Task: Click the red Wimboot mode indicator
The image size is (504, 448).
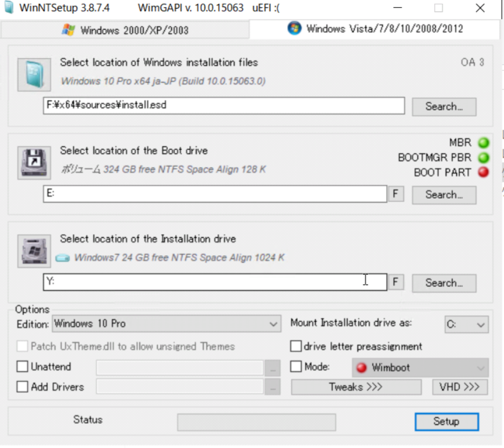Action: pyautogui.click(x=362, y=368)
